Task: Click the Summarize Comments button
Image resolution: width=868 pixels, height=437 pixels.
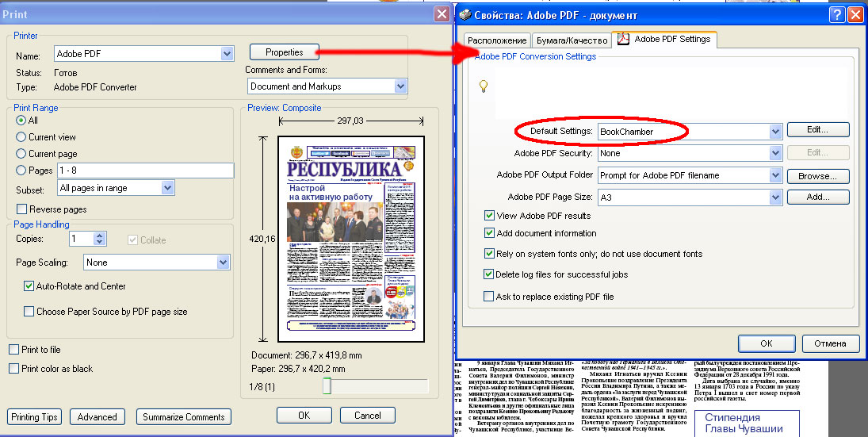Action: point(184,417)
